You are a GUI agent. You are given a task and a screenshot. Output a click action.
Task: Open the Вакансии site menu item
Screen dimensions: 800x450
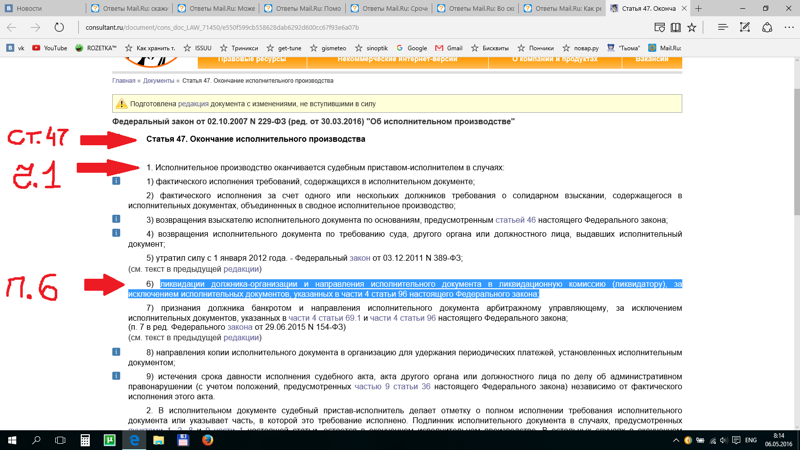[x=652, y=60]
